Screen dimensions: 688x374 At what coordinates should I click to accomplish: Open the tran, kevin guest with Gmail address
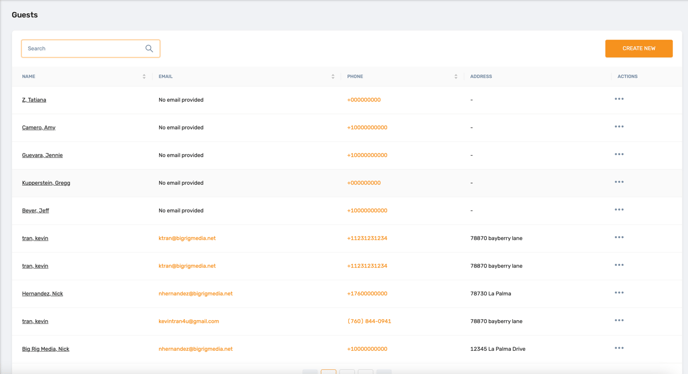pos(35,321)
